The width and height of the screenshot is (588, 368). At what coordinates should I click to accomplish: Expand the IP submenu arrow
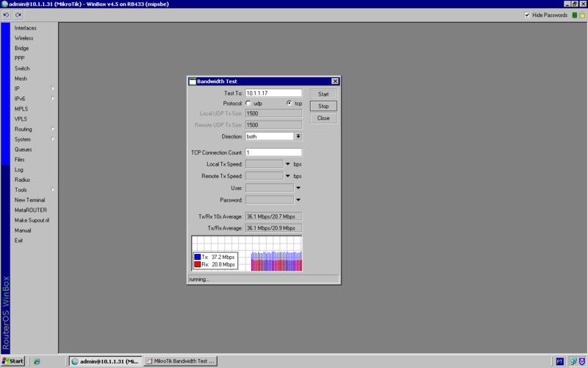coord(52,88)
